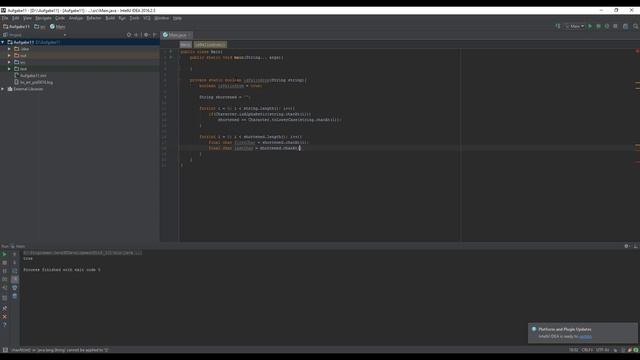640x360 pixels.
Task: Click the Main structure breadcrumb above the editor
Action: coord(186,44)
